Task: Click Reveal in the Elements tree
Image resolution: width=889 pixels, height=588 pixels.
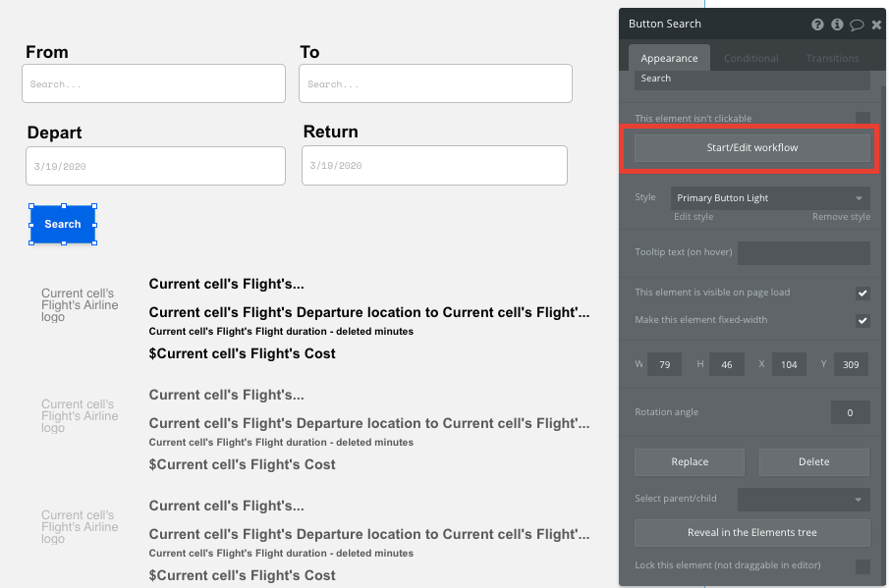Action: [x=751, y=533]
